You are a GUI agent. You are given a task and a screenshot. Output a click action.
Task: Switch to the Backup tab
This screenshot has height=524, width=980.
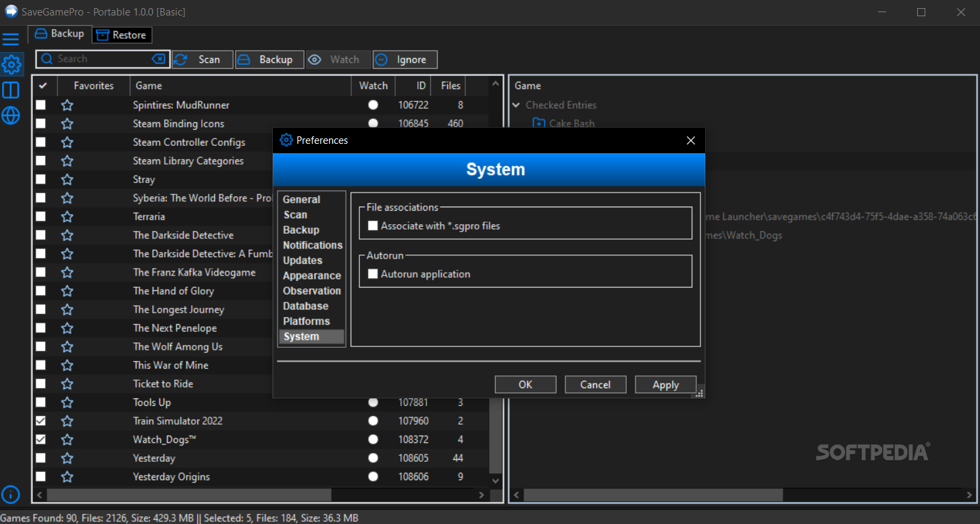click(59, 34)
